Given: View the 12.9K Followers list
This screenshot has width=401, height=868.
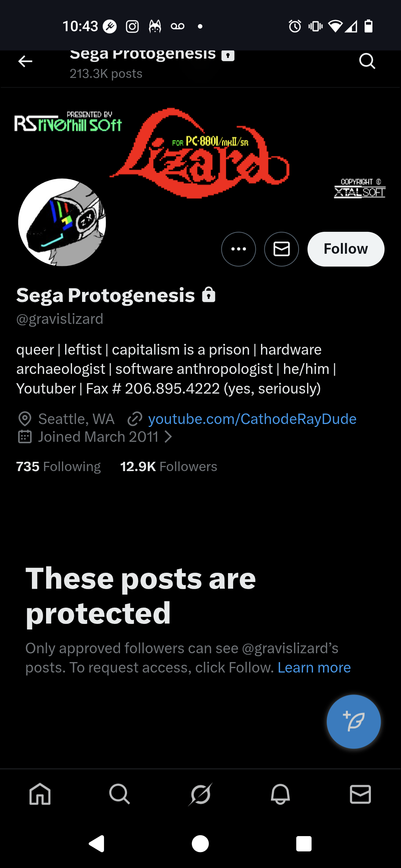Looking at the screenshot, I should [x=169, y=466].
